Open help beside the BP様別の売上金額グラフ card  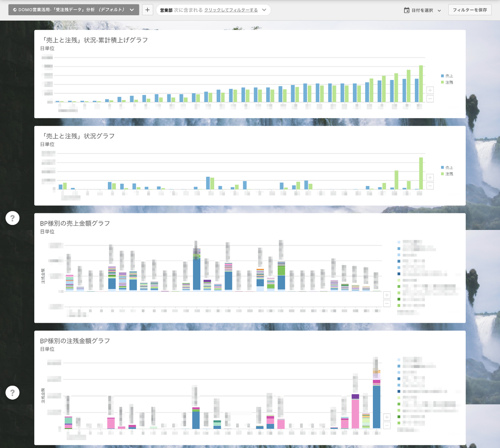coord(12,218)
